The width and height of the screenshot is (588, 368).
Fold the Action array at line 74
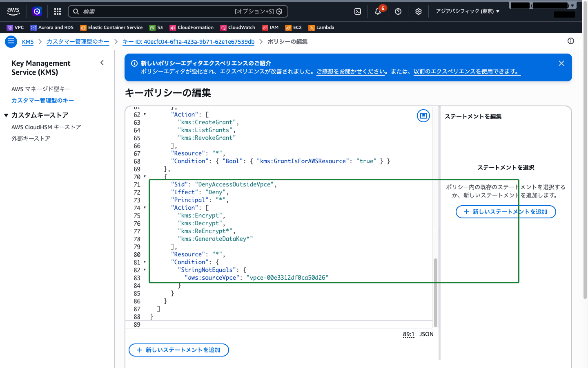[145, 208]
